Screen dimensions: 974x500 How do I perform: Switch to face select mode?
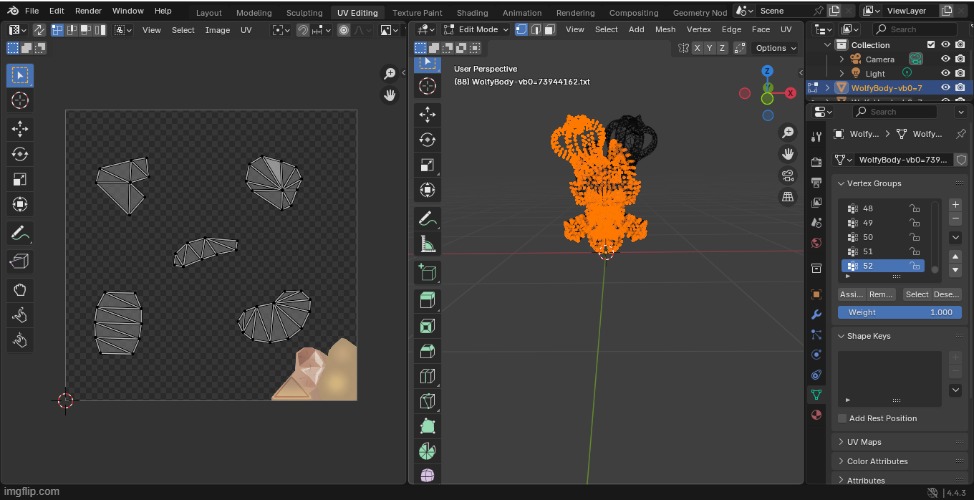click(549, 29)
